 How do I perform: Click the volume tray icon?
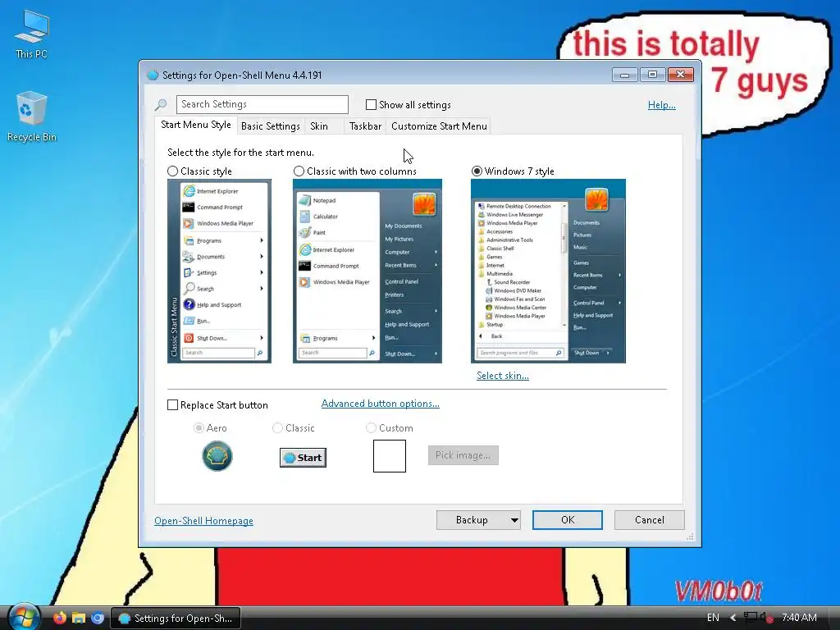(x=766, y=618)
